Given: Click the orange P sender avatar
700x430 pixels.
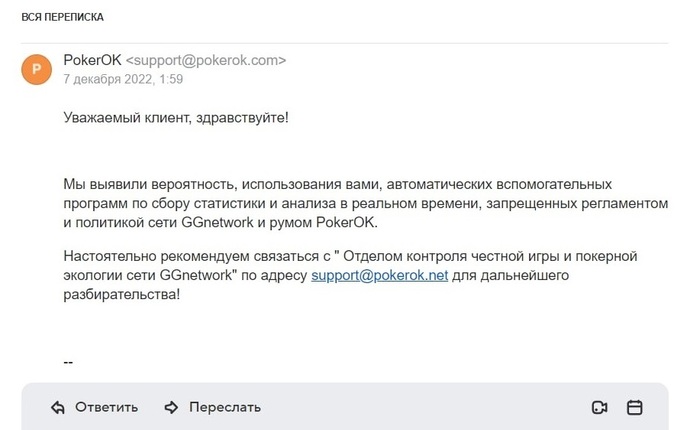Looking at the screenshot, I should [37, 68].
